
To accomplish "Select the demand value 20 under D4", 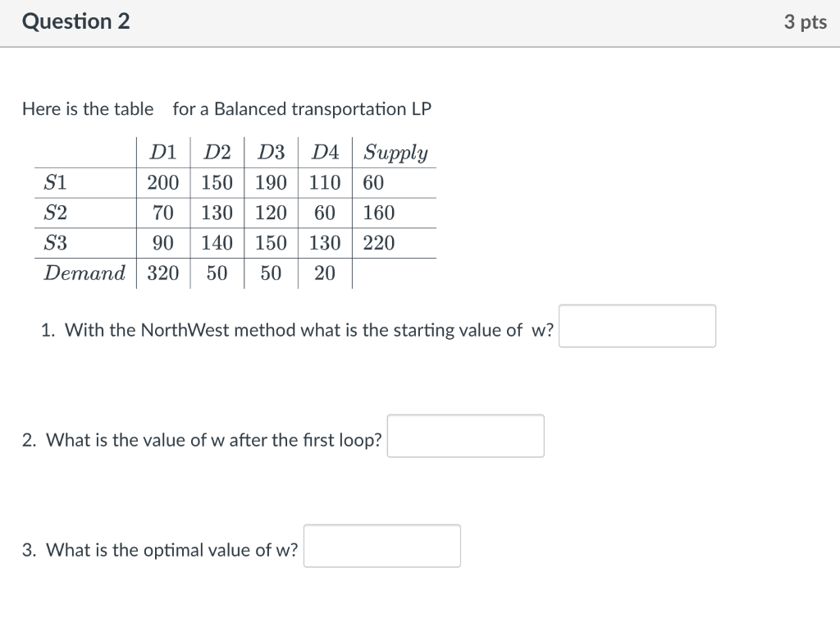I will click(x=324, y=273).
